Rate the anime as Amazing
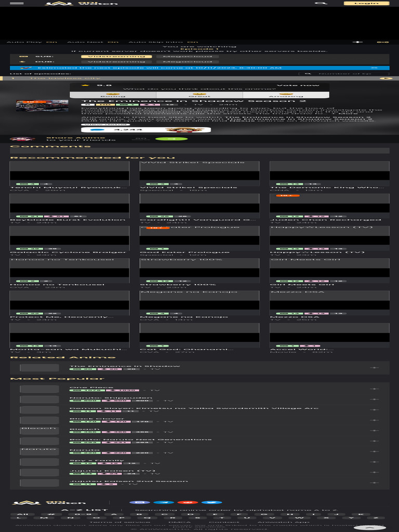This screenshot has height=532, width=399. [x=286, y=95]
